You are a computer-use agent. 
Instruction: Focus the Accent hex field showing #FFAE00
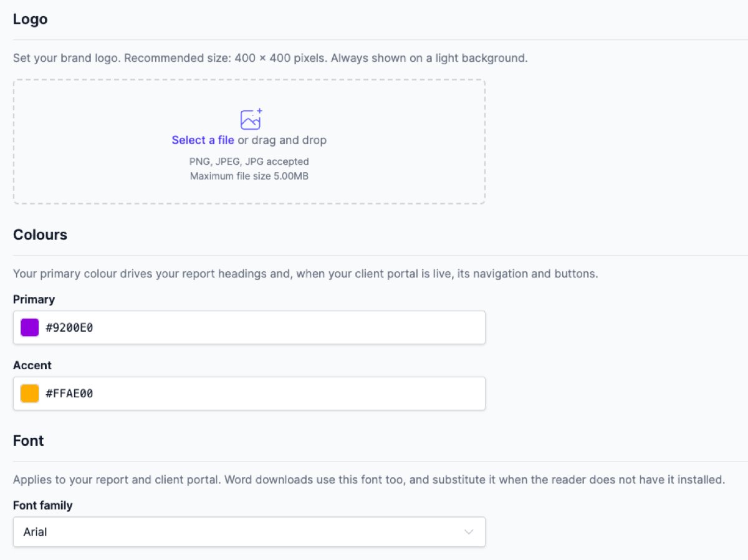click(249, 393)
